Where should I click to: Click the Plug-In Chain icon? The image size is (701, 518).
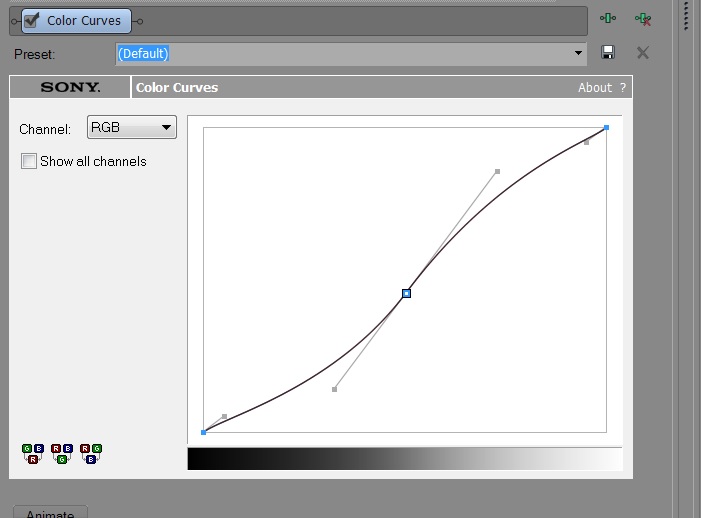tap(608, 18)
